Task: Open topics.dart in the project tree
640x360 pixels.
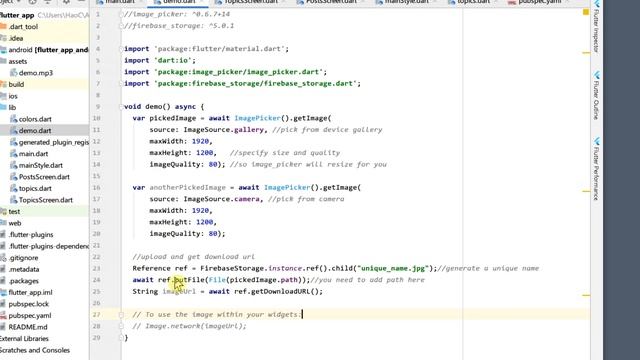Action: coord(35,189)
